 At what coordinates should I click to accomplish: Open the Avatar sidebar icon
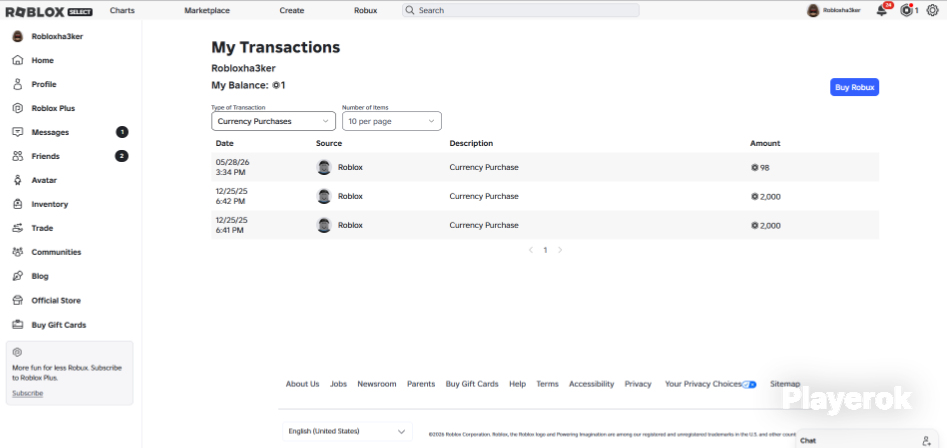(18, 180)
